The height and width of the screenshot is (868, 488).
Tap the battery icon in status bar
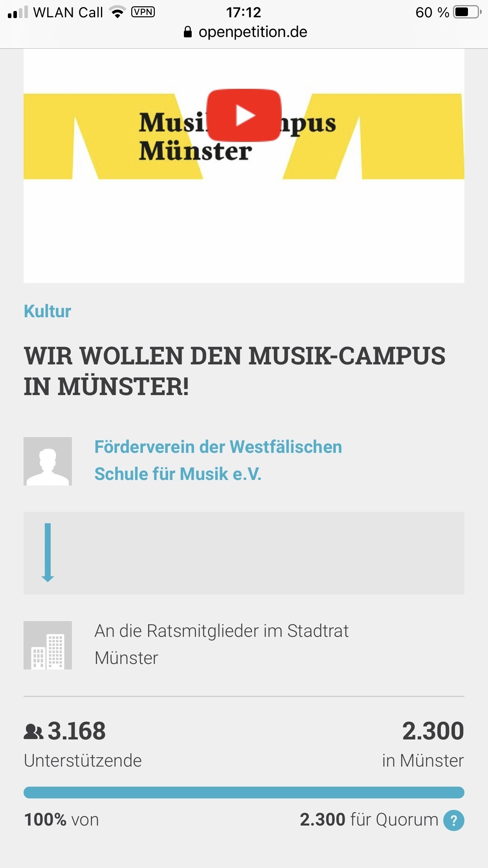[467, 12]
